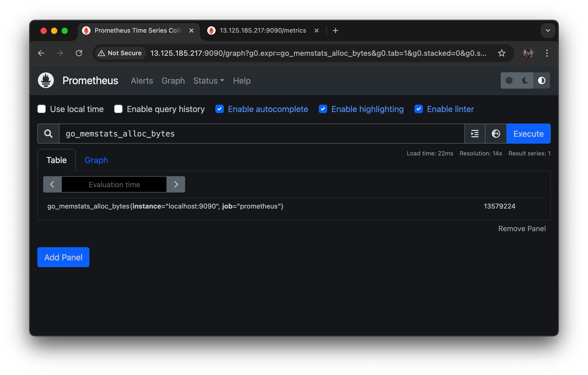Click the Add Panel button
588x375 pixels.
[63, 257]
